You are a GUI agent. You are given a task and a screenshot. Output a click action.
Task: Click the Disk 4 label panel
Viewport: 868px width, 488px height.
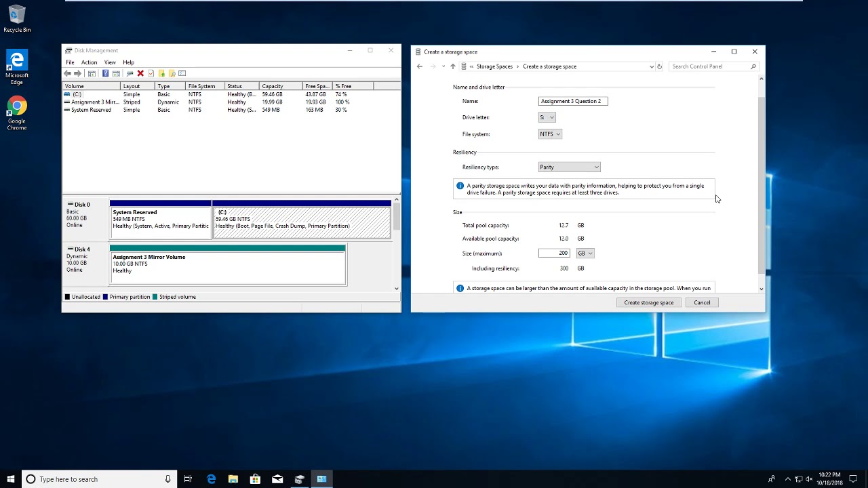[x=85, y=264]
